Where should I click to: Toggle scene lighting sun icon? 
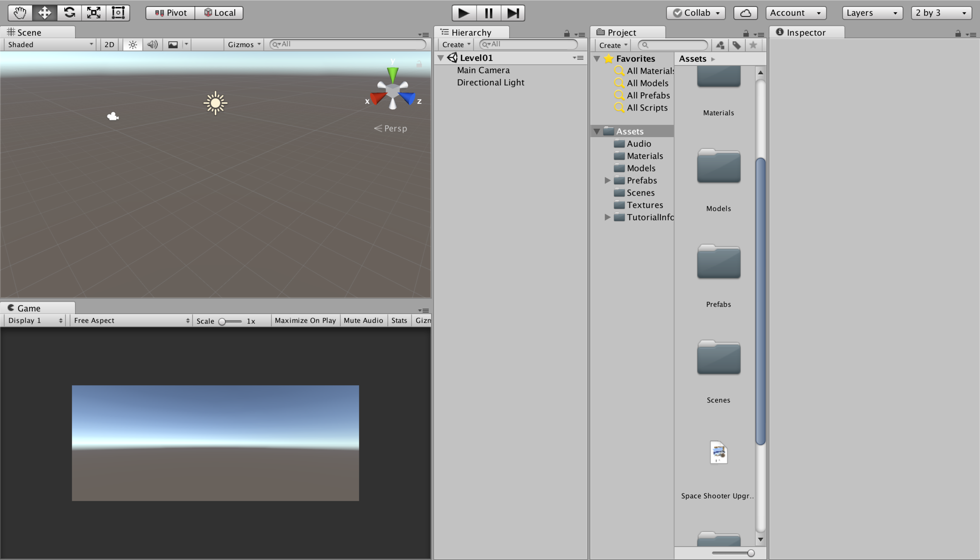pyautogui.click(x=133, y=44)
